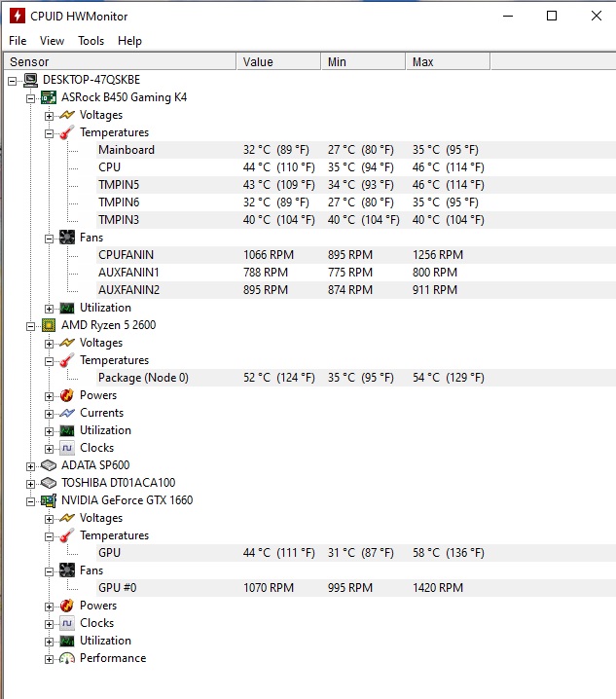Open the File menu
The image size is (616, 699).
coord(18,41)
